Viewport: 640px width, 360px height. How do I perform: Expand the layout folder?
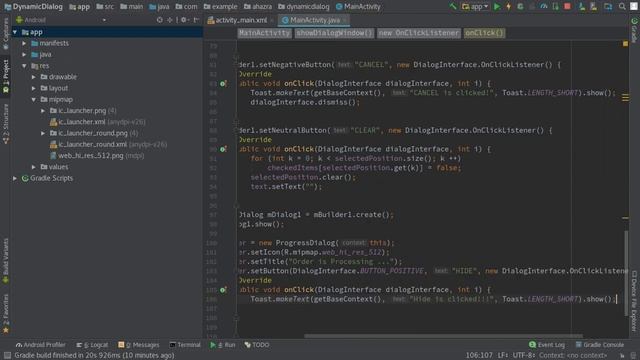pyautogui.click(x=34, y=88)
